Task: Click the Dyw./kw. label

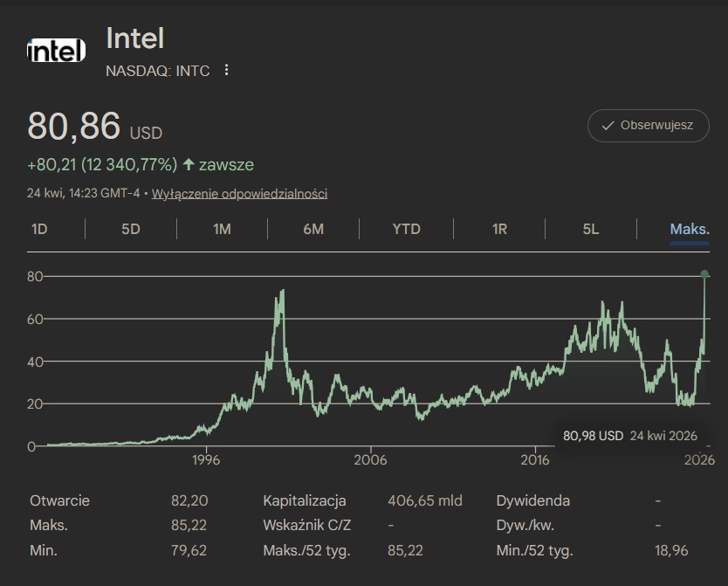Action: [525, 525]
